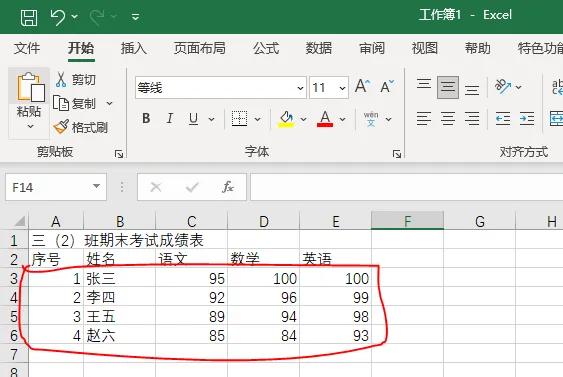Select cell containing 张三
This screenshot has width=563, height=377.
pos(120,278)
